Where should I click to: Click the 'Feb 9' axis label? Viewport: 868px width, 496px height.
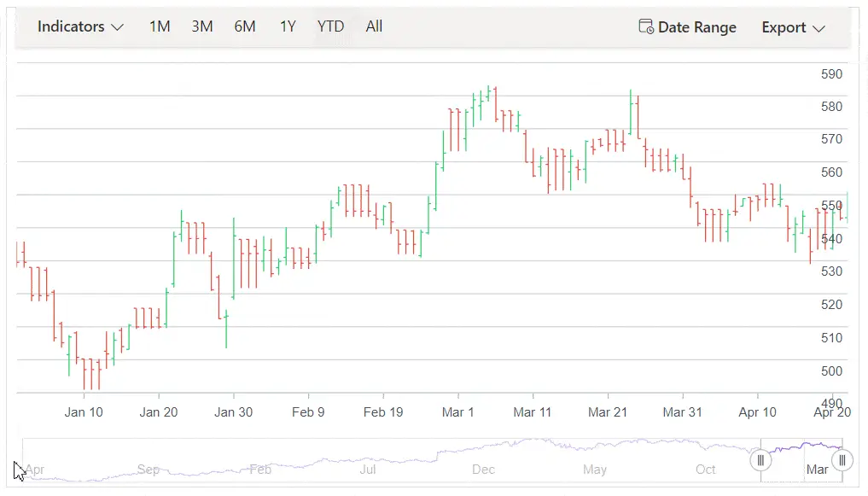point(308,412)
